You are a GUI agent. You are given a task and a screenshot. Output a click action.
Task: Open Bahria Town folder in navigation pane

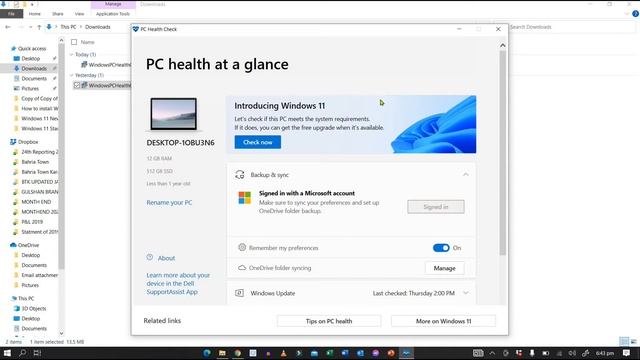[x=35, y=162]
